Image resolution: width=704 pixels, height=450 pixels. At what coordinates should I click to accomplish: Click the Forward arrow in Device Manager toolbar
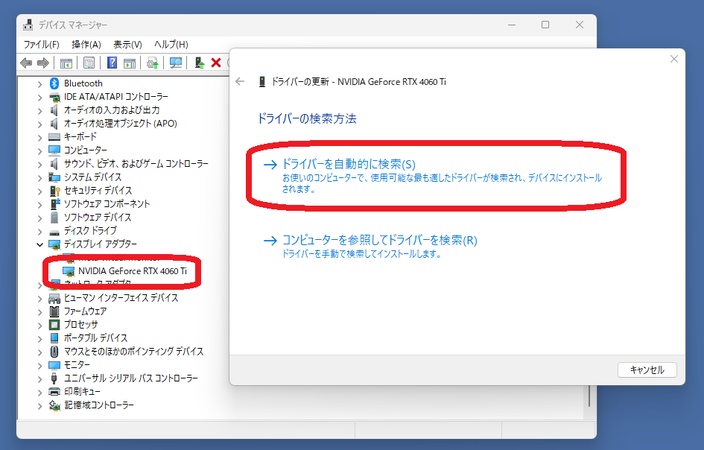point(43,63)
